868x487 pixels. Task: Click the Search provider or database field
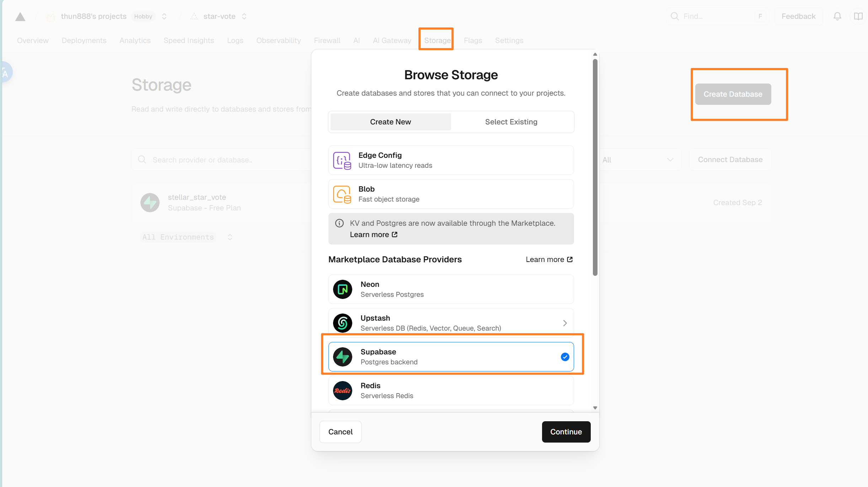coord(221,160)
